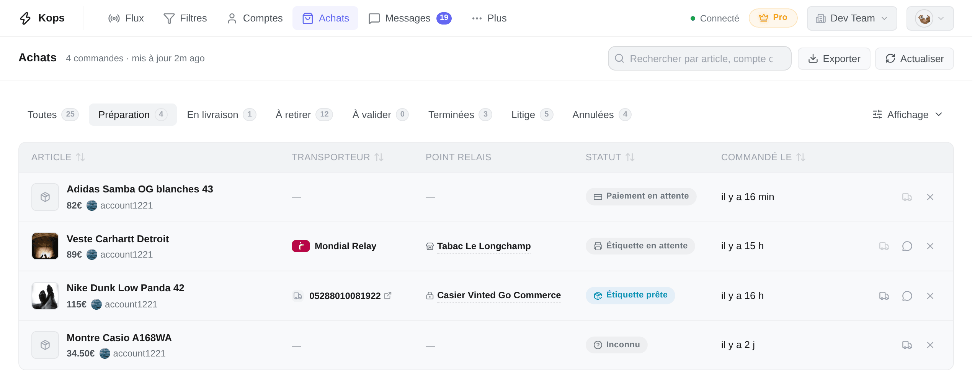The image size is (980, 381).
Task: Open Veste Carhartt Detroit title
Action: pyautogui.click(x=118, y=239)
